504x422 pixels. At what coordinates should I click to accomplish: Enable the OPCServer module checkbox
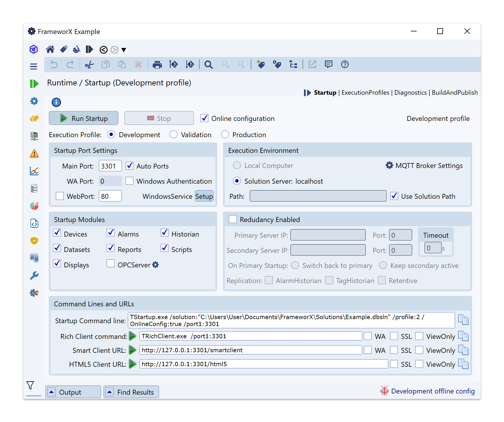coord(111,264)
